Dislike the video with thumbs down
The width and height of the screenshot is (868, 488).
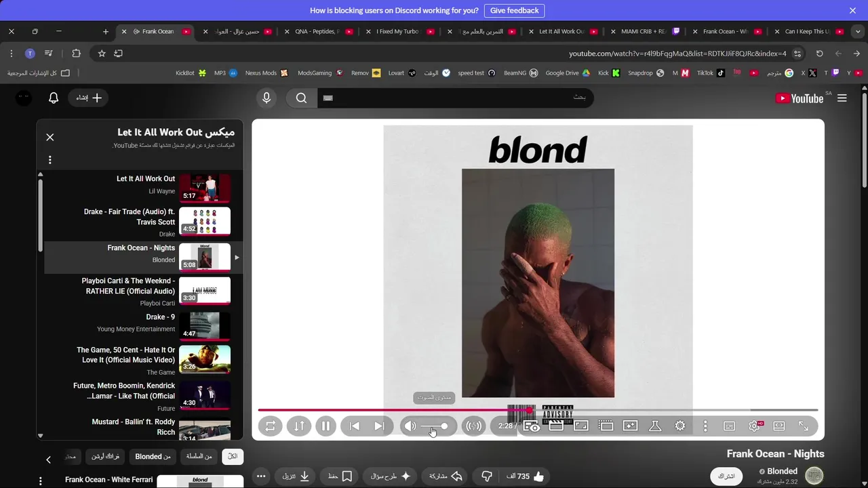tap(486, 476)
